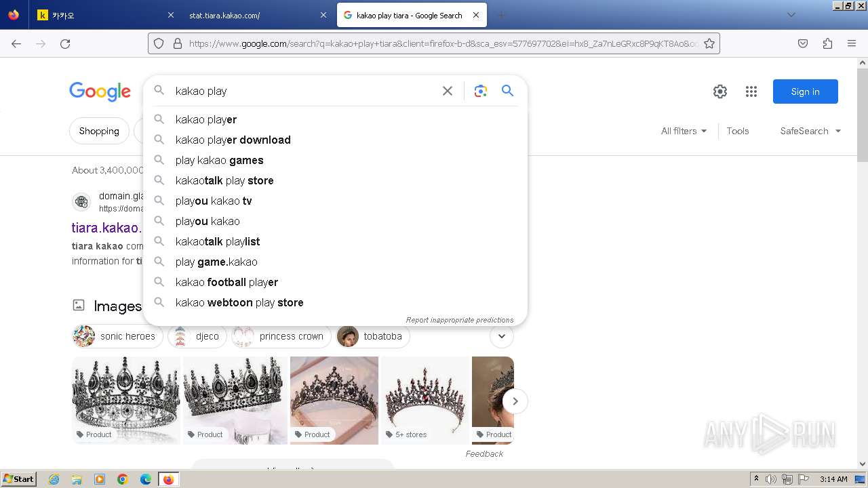Pick the plain 'playou kakao' suggestion

click(x=335, y=221)
